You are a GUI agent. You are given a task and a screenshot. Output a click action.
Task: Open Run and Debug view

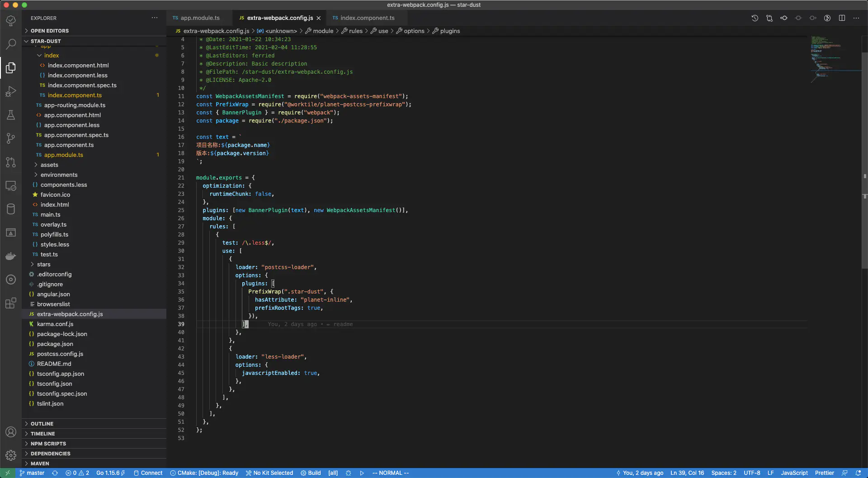(11, 91)
